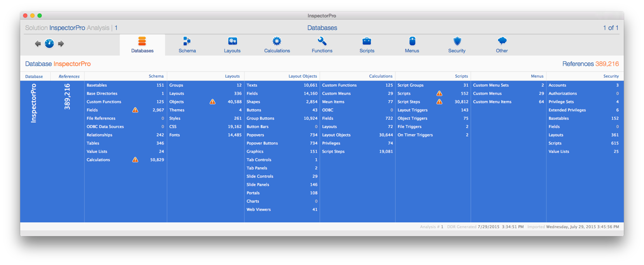Select the Accounts 3 row
Screen dimensions: 644x265
584,85
